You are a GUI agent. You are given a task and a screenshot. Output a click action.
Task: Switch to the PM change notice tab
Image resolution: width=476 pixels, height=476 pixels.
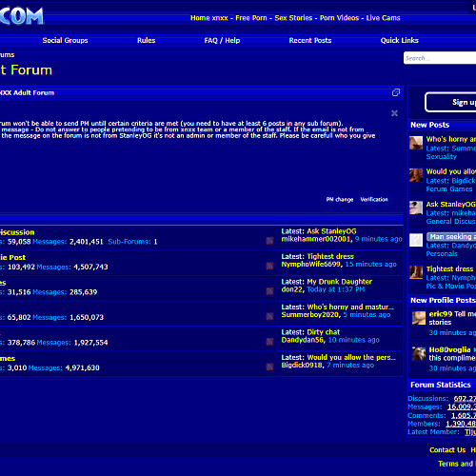tap(340, 199)
